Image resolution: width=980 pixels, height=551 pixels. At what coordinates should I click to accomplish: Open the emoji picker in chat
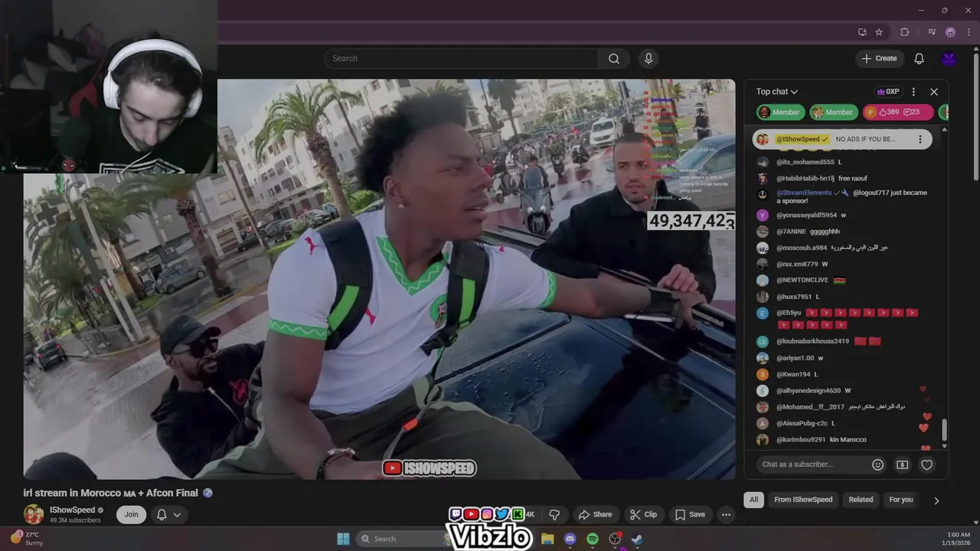[878, 465]
